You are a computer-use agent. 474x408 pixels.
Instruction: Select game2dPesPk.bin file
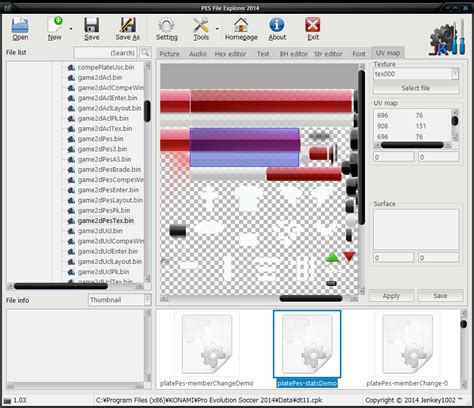(x=104, y=210)
